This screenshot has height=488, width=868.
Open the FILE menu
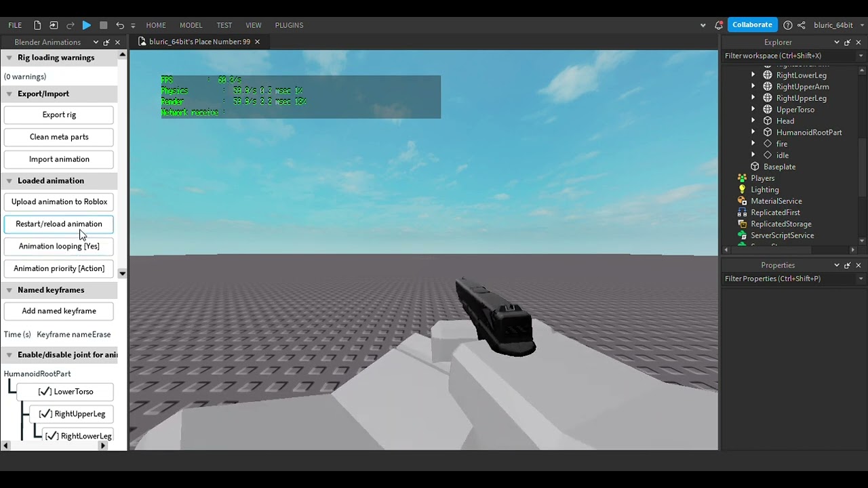pyautogui.click(x=15, y=25)
